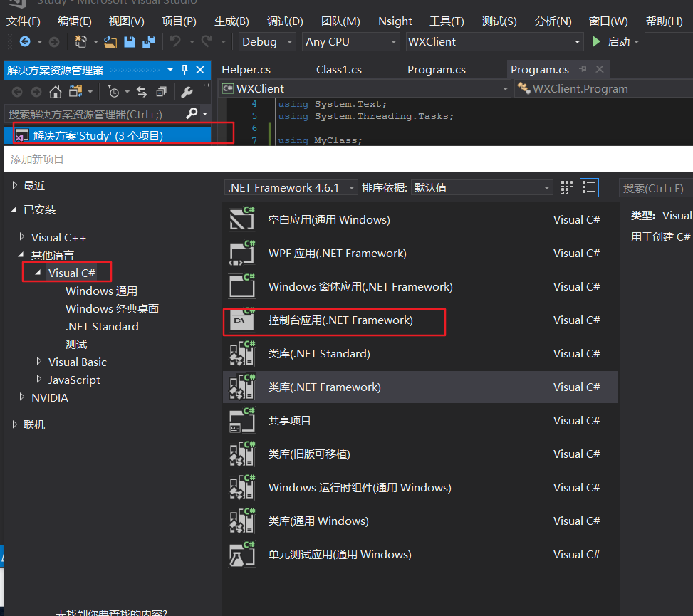The image size is (693, 616).
Task: Click the properties wrench icon
Action: (x=187, y=92)
